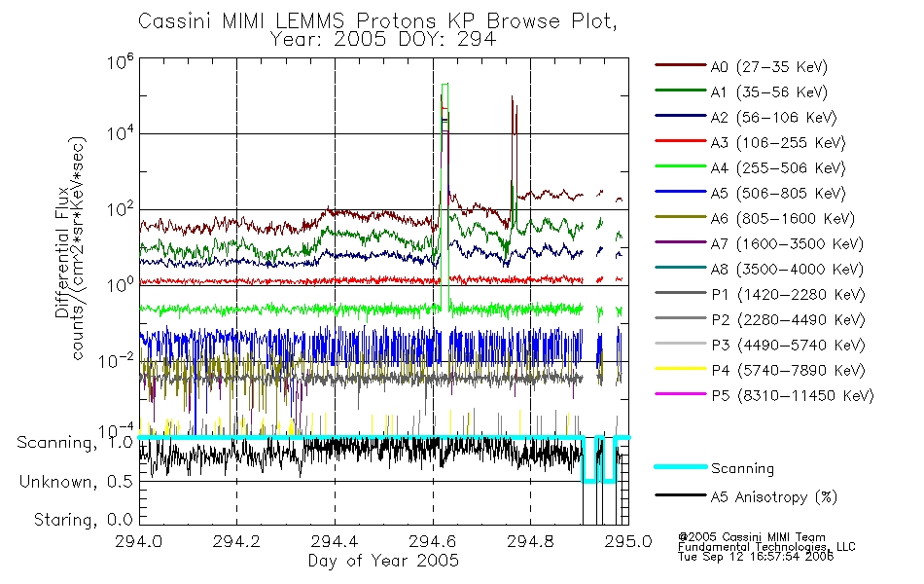
Task: Click the teal A8 legend line
Action: (681, 268)
